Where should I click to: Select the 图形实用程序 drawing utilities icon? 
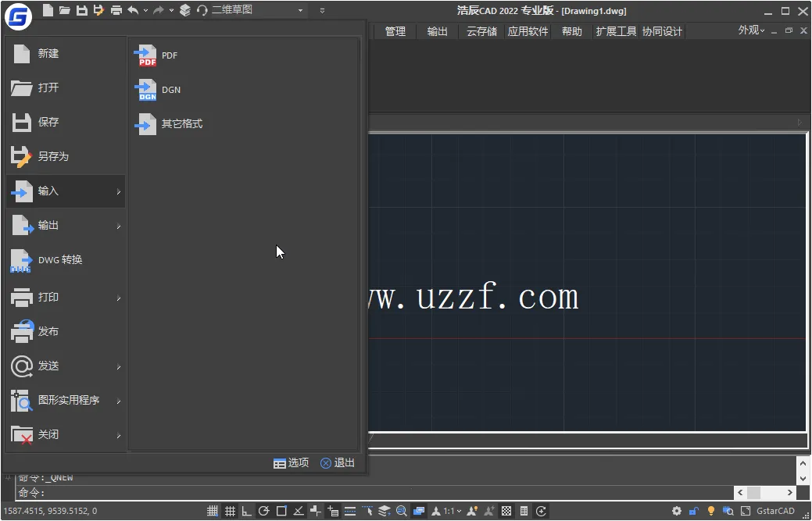[x=22, y=400]
